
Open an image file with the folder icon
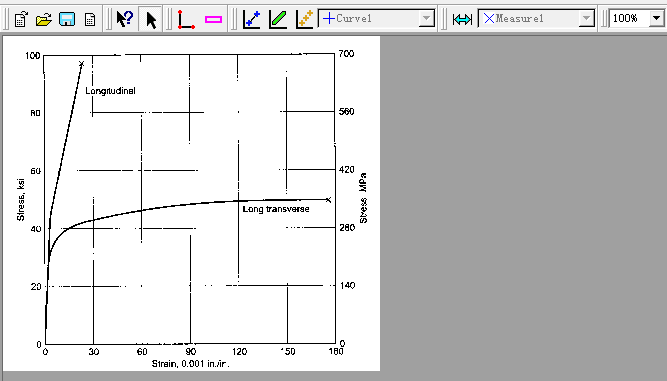point(43,19)
